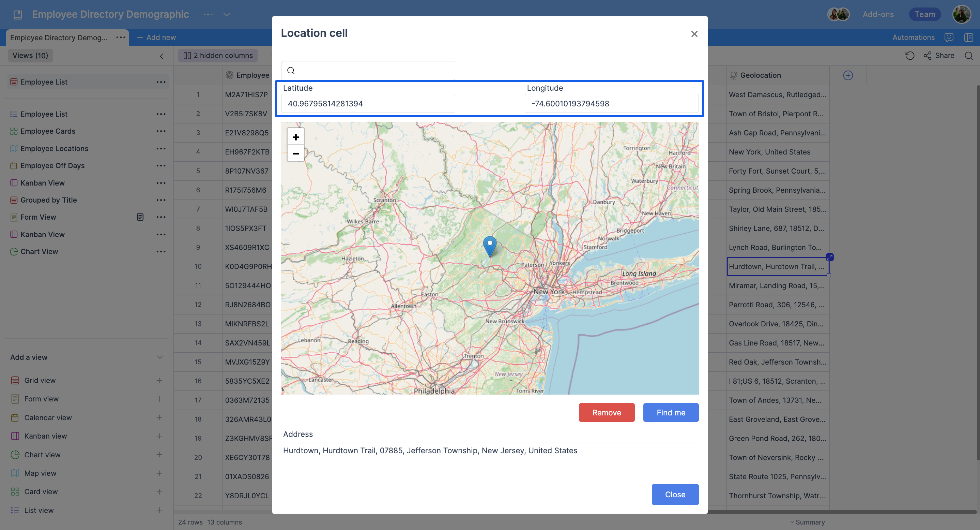Screen dimensions: 980x530
Task: Click the notebook icon beside the base title
Action: 17,14
